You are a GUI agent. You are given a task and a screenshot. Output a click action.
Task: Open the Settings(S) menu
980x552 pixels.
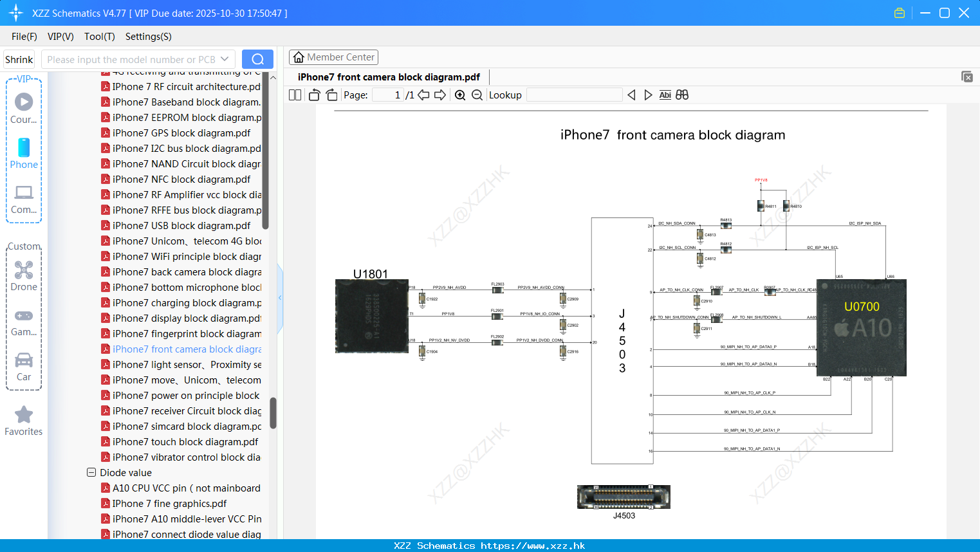tap(149, 37)
